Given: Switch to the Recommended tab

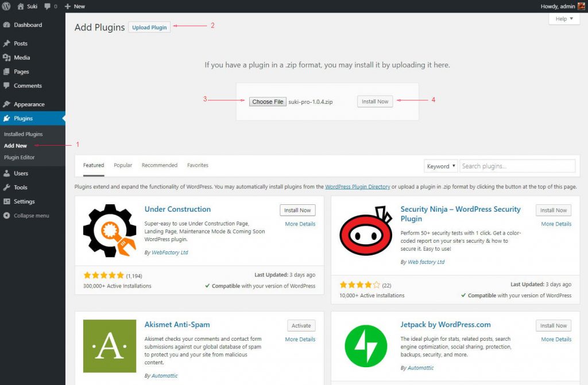Looking at the screenshot, I should coord(160,165).
